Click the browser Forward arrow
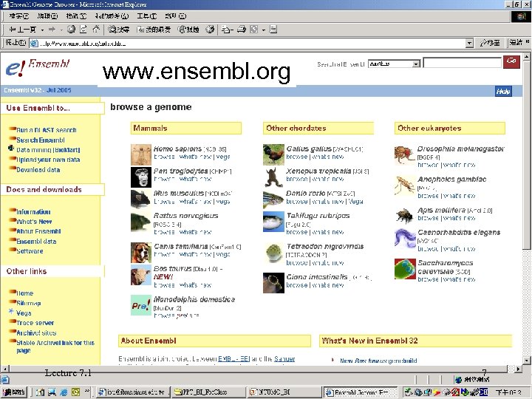Screen dimensions: 532x399 click(x=52, y=30)
